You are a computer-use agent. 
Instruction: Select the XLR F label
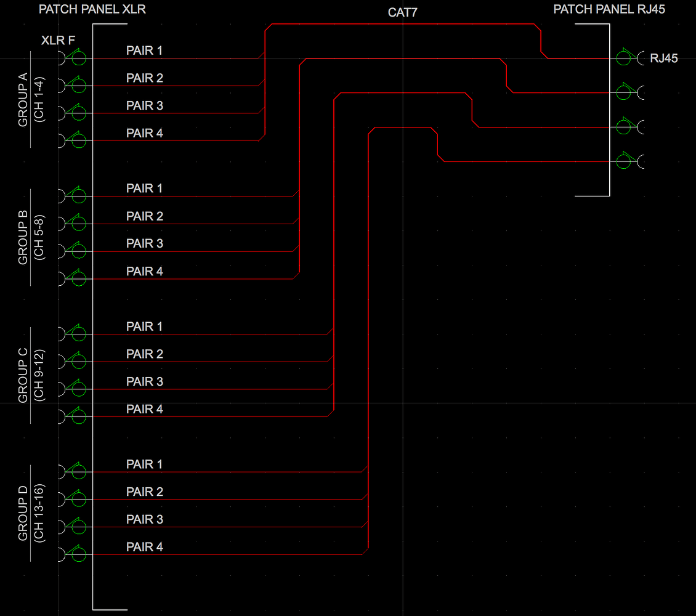(58, 41)
